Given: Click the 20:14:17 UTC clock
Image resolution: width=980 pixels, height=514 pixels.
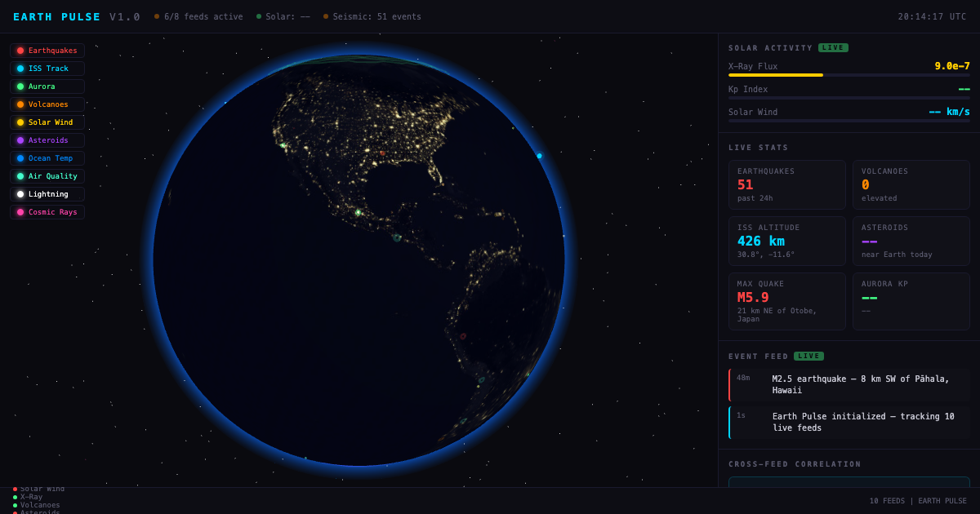Looking at the screenshot, I should coord(932,16).
